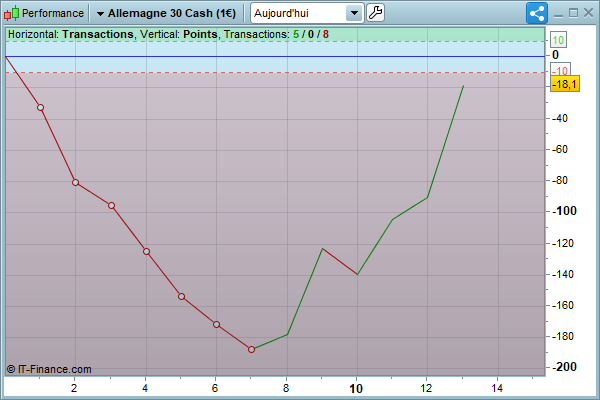Click the yellow -18,1 value tag
Viewport: 600px width, 400px height.
pyautogui.click(x=565, y=83)
